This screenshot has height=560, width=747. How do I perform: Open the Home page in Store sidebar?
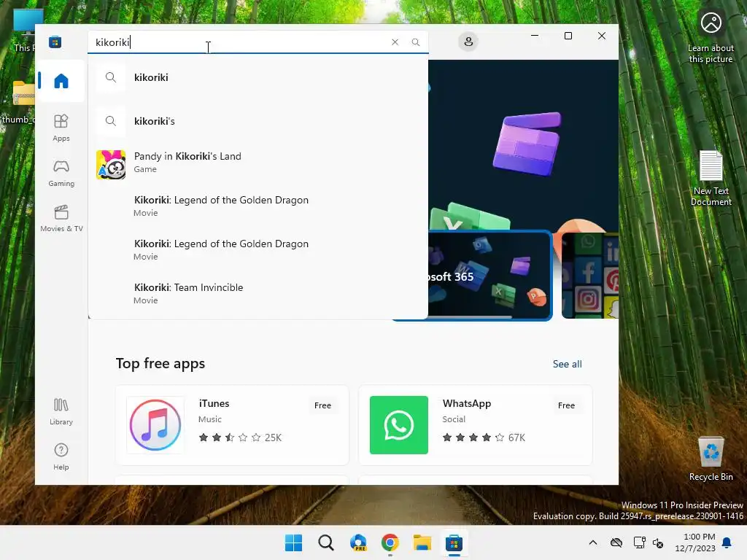61,81
